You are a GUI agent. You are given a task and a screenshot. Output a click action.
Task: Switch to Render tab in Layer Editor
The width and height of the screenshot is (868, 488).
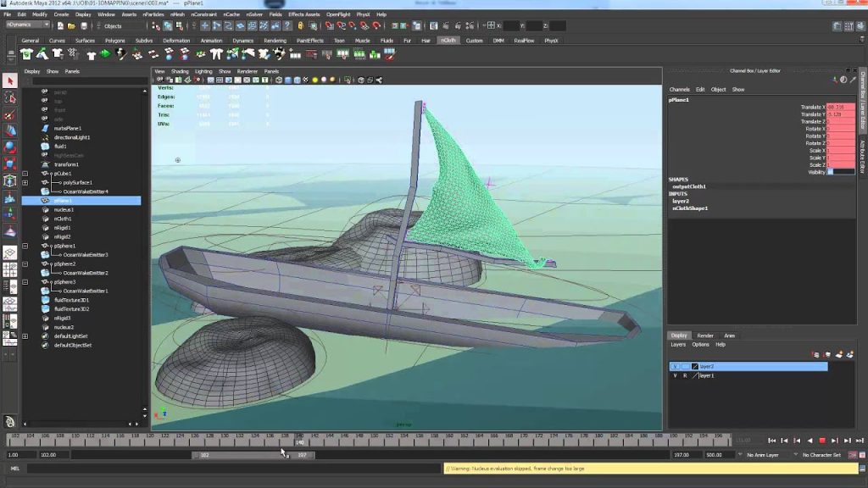[x=705, y=335]
